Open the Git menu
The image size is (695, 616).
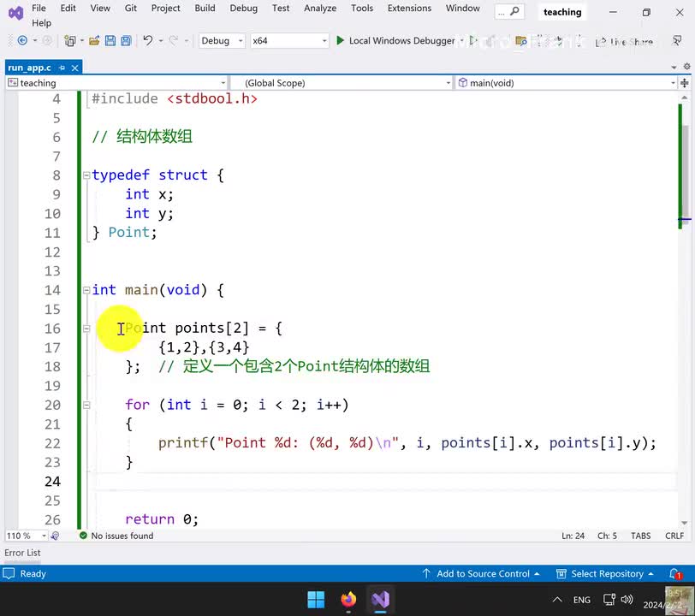[x=130, y=8]
